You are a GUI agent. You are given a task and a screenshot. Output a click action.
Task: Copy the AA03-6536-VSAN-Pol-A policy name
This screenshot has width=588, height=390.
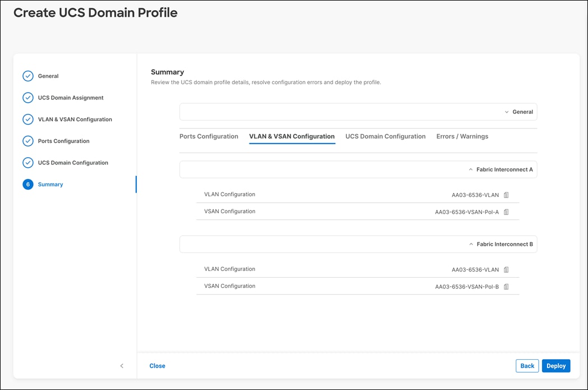tap(506, 212)
